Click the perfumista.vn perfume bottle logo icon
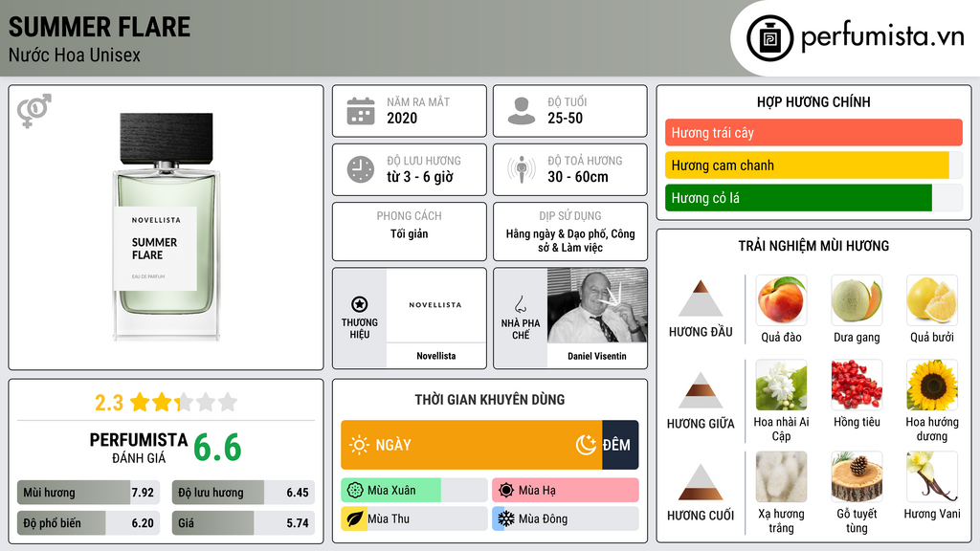The width and height of the screenshot is (980, 551). pos(769,38)
